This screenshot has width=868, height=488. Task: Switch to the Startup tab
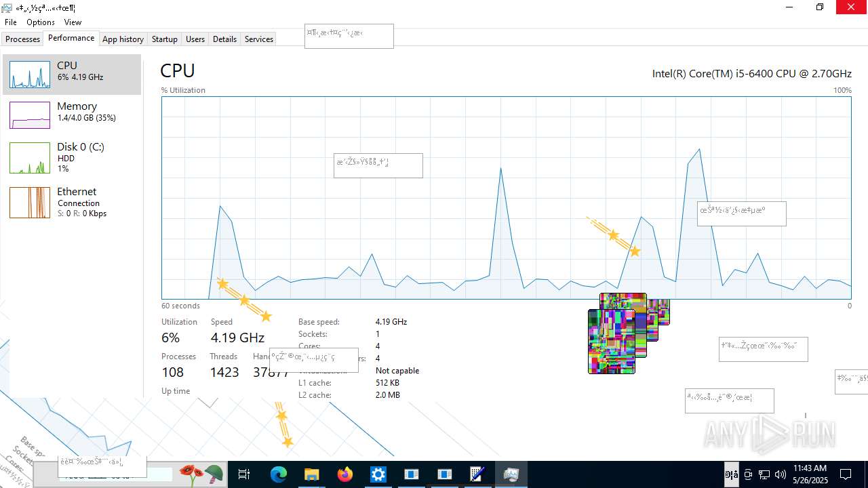coord(164,39)
